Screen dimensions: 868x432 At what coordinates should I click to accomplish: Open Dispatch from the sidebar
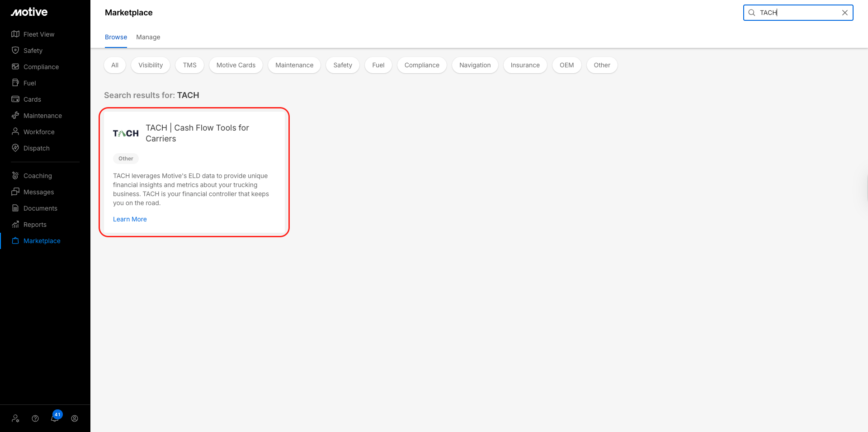pos(36,148)
